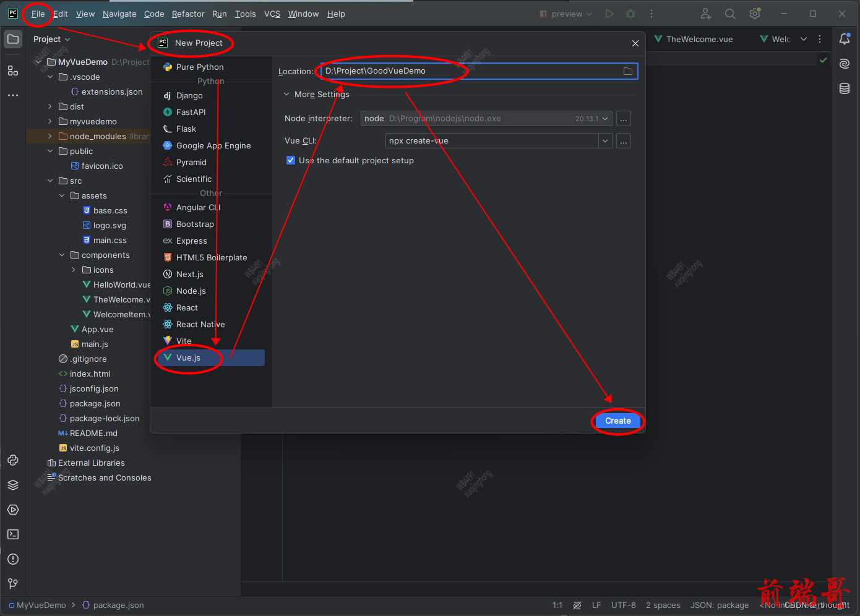Viewport: 860px width, 616px height.
Task: Open the Refactor menu
Action: (x=188, y=14)
